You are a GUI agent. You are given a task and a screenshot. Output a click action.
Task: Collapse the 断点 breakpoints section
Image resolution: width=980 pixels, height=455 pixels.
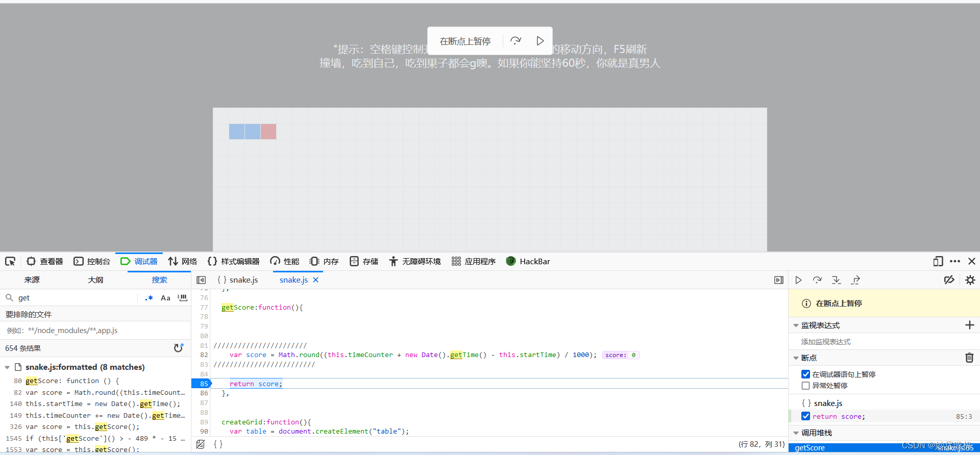[796, 358]
